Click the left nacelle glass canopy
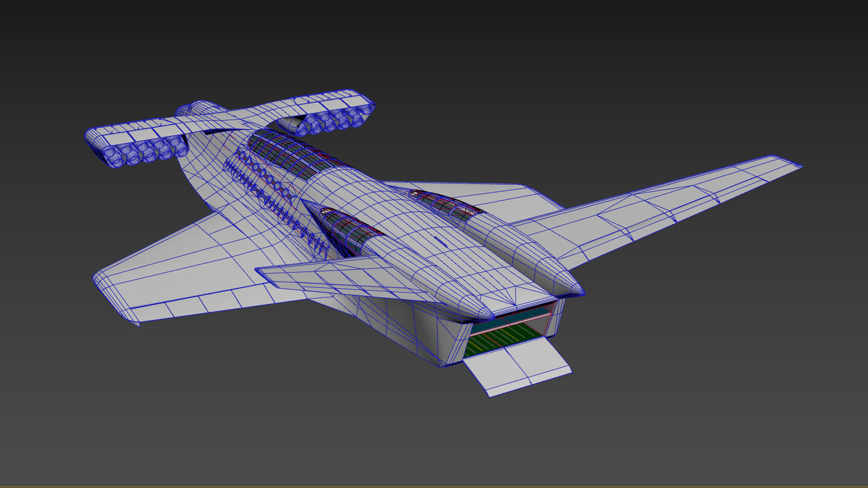This screenshot has height=488, width=868. (350, 228)
